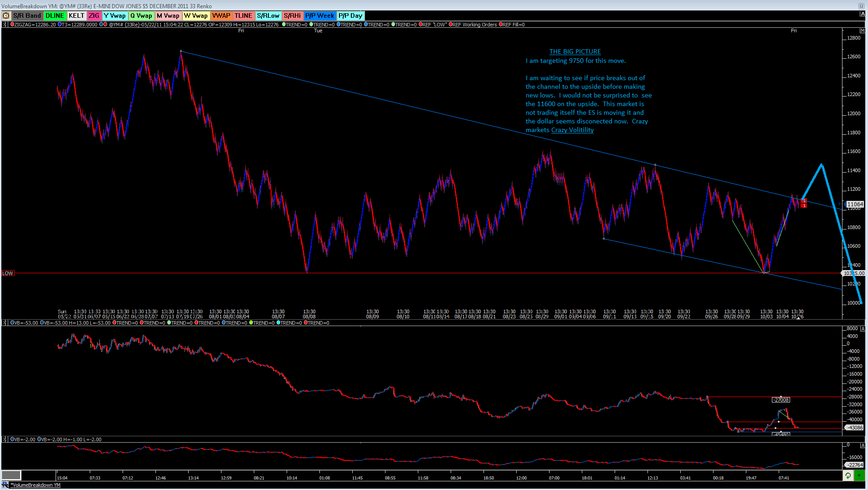Toggle the Q Vwap button

(141, 16)
